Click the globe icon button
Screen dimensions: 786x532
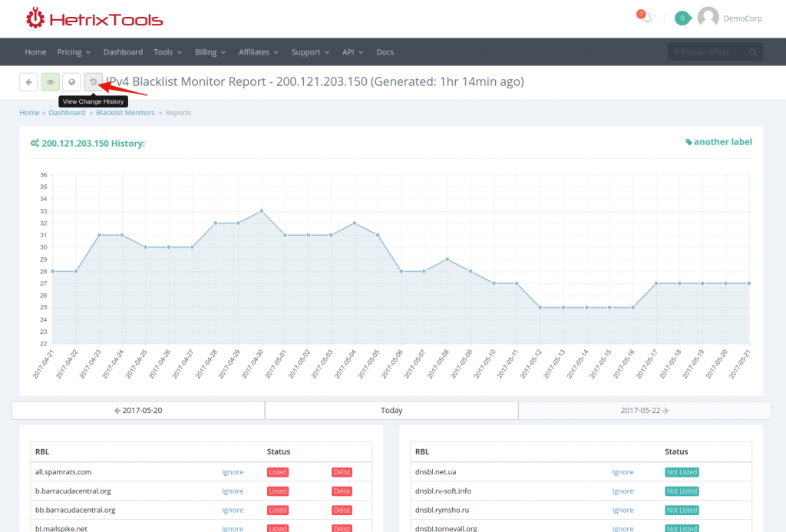point(71,81)
